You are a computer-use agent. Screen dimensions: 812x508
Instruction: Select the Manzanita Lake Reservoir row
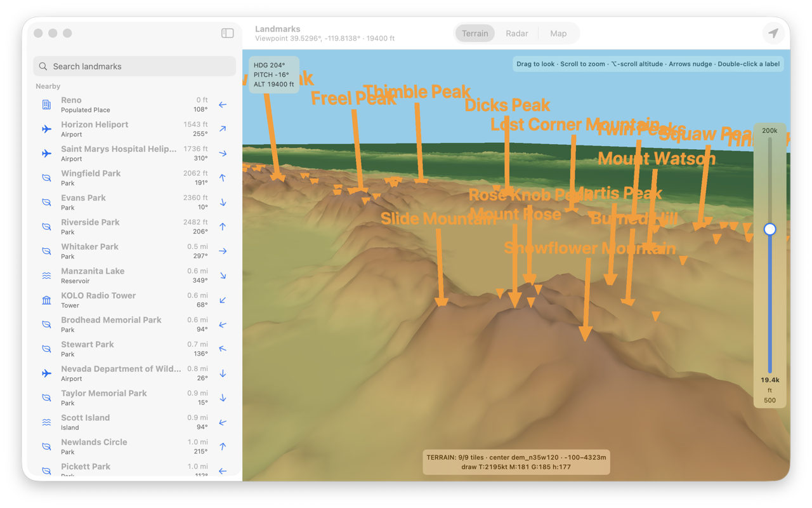(134, 276)
